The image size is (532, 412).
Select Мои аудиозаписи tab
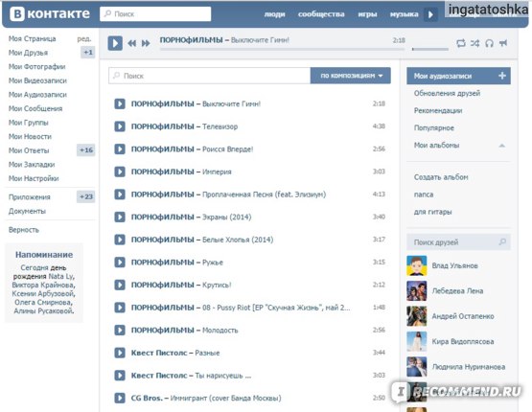[x=458, y=76]
